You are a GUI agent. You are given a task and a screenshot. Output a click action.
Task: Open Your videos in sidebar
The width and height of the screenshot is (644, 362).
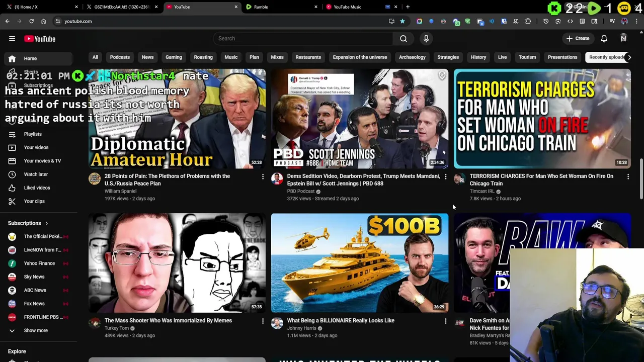[x=39, y=147]
